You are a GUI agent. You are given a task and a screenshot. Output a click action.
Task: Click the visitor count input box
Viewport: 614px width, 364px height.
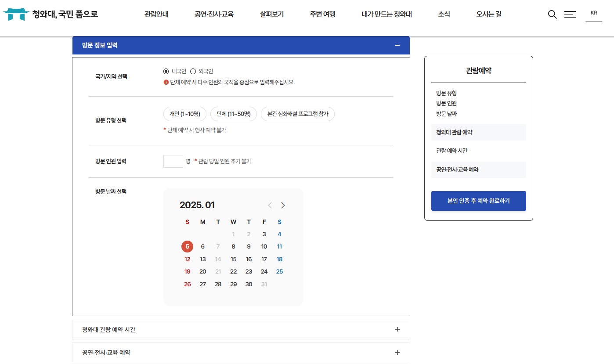click(x=173, y=161)
